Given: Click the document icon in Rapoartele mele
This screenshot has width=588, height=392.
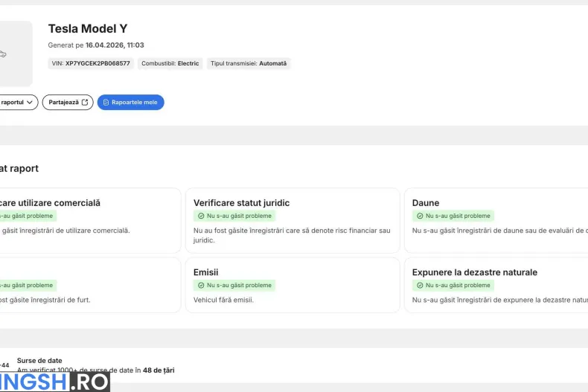Looking at the screenshot, I should click(106, 103).
